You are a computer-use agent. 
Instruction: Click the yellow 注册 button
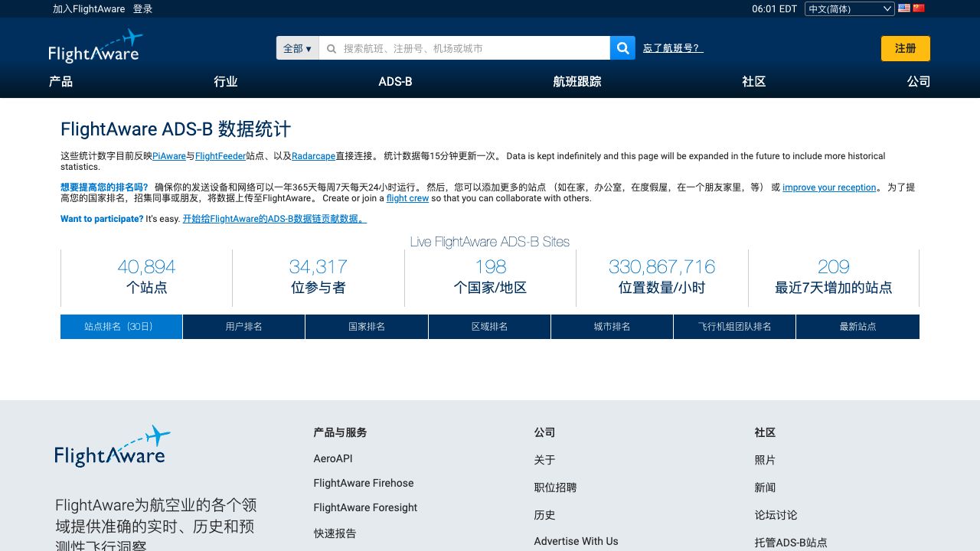905,48
